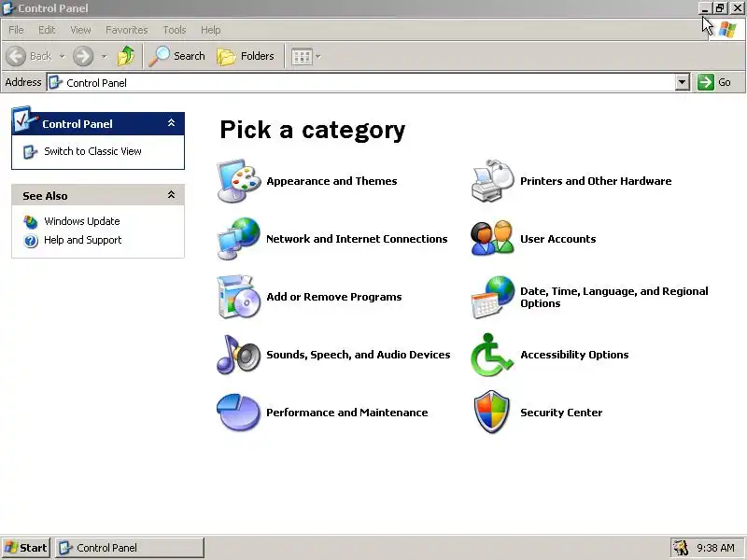The width and height of the screenshot is (747, 560).
Task: Open the Forward button history dropdown arrow
Action: [x=105, y=56]
